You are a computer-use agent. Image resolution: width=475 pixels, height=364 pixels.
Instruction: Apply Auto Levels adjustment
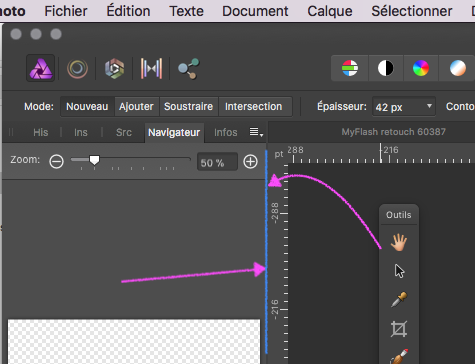pos(350,68)
